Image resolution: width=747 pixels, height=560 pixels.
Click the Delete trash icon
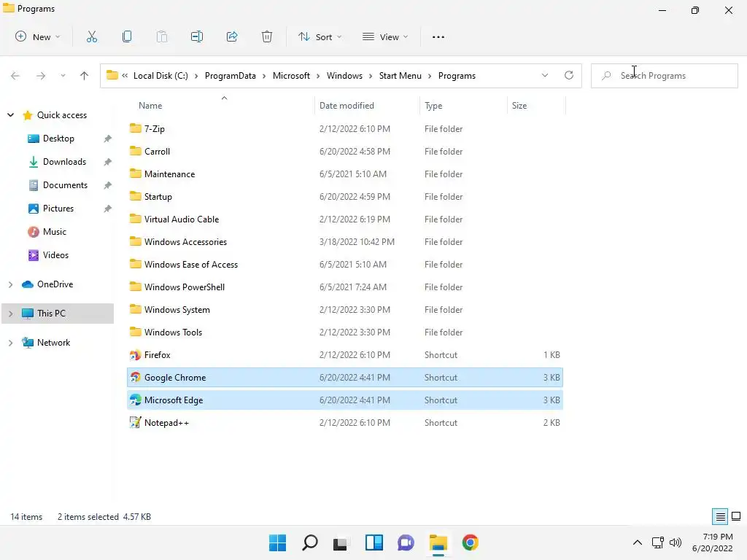tap(267, 36)
